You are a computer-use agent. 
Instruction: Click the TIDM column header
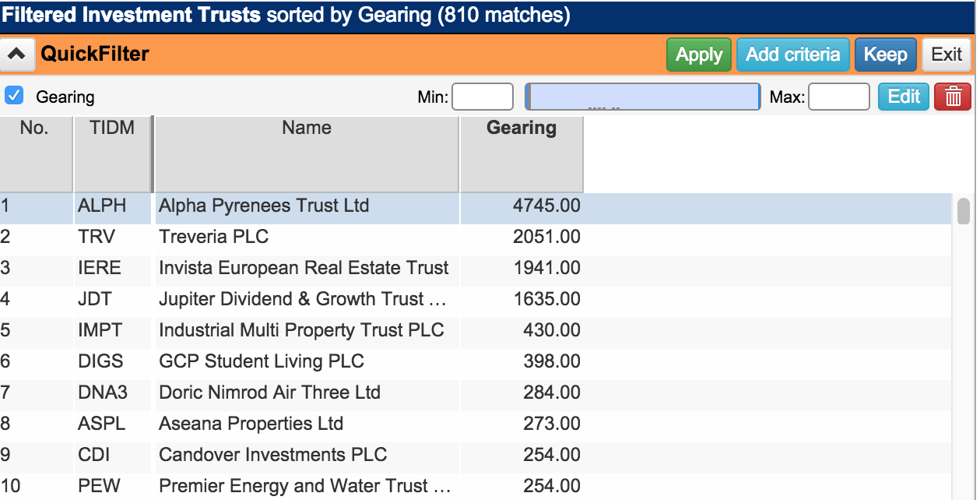tap(112, 129)
